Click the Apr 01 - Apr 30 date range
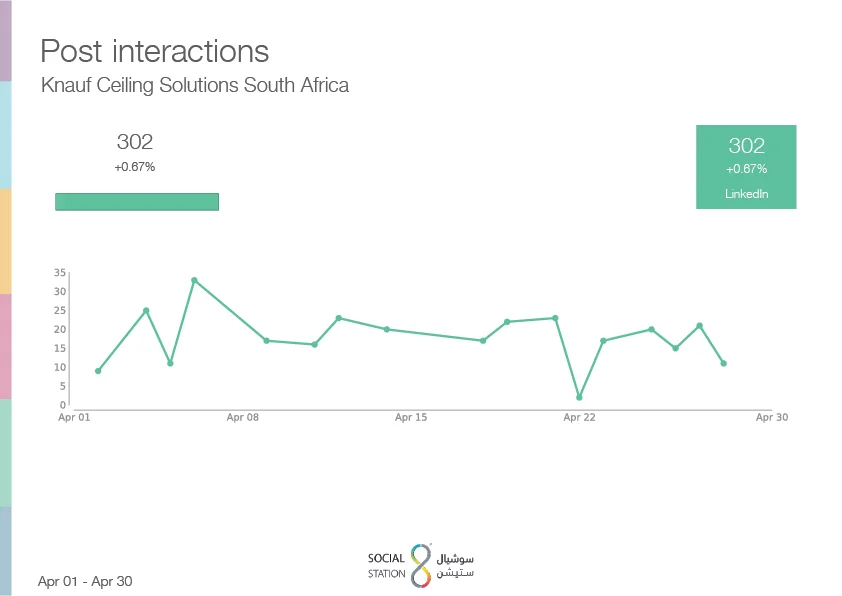The width and height of the screenshot is (842, 596). point(85,581)
